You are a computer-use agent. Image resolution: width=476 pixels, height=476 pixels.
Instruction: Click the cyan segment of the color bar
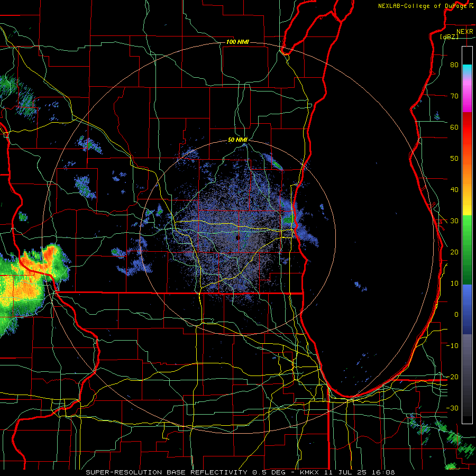coord(467,70)
